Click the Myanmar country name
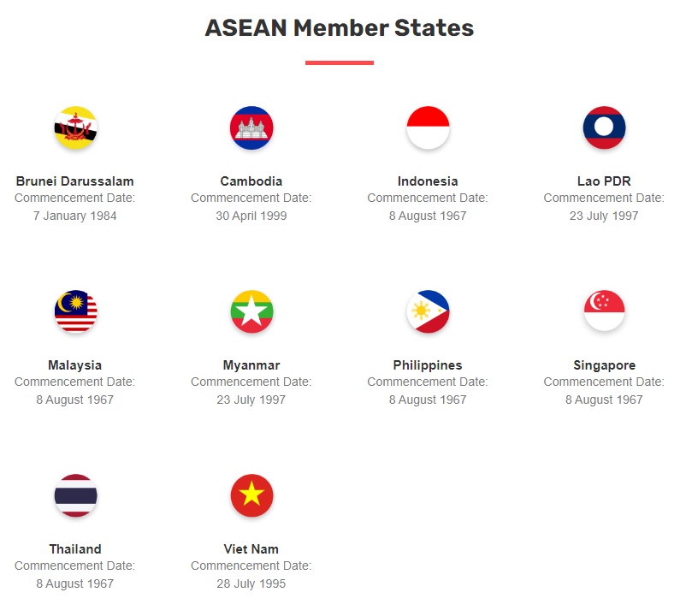Screen dimensions: 686x616 tap(251, 365)
